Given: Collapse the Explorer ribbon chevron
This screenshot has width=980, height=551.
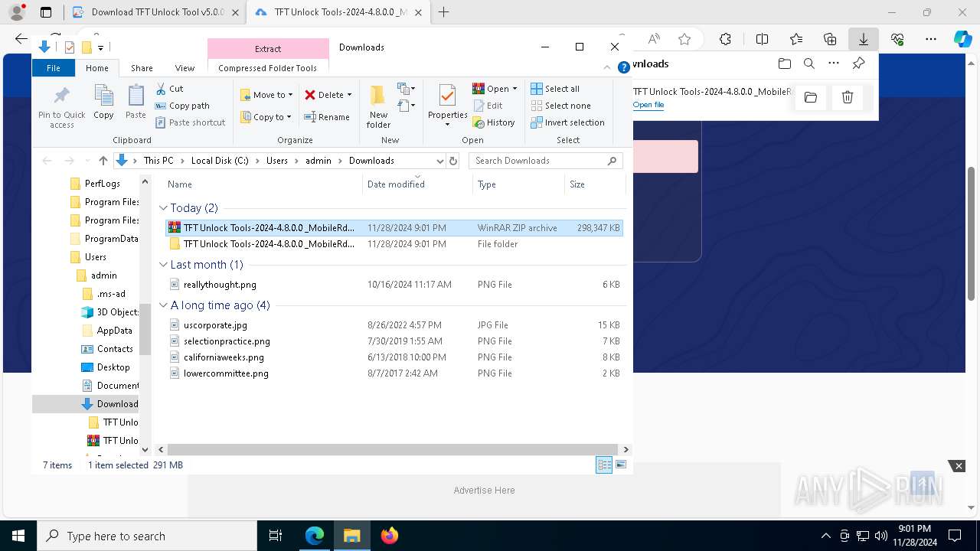Looking at the screenshot, I should (x=608, y=68).
